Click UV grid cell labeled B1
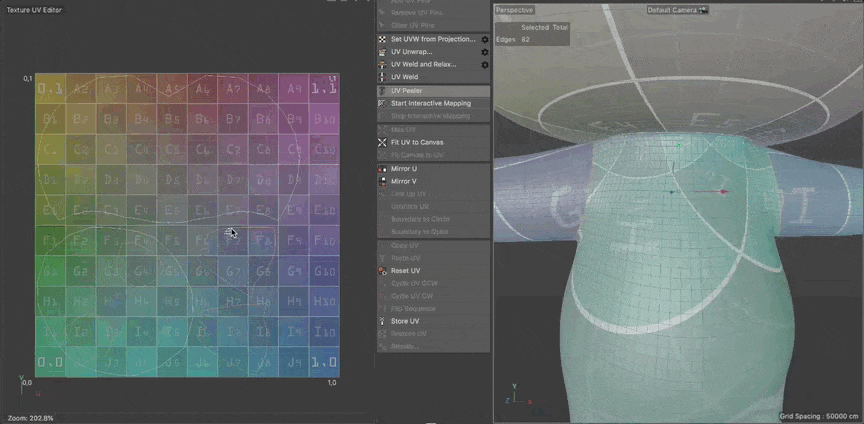864x424 pixels. click(50, 119)
